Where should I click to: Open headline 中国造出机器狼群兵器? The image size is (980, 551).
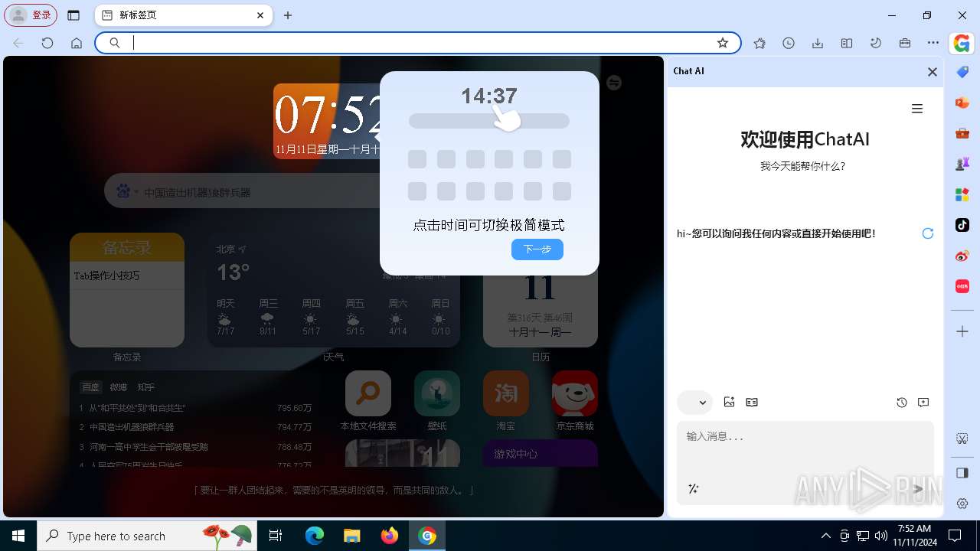(x=132, y=427)
